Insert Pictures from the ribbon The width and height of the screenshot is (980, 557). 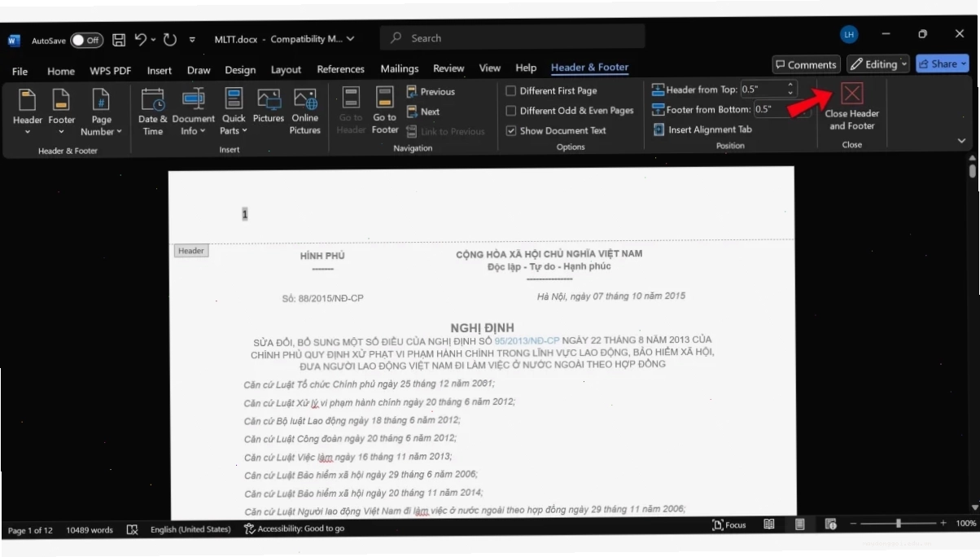(269, 107)
